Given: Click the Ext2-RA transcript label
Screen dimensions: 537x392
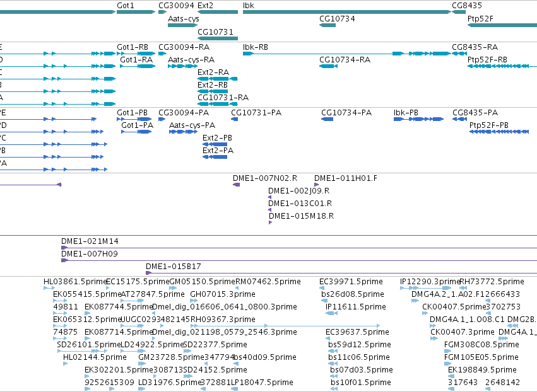Looking at the screenshot, I should (x=213, y=72).
